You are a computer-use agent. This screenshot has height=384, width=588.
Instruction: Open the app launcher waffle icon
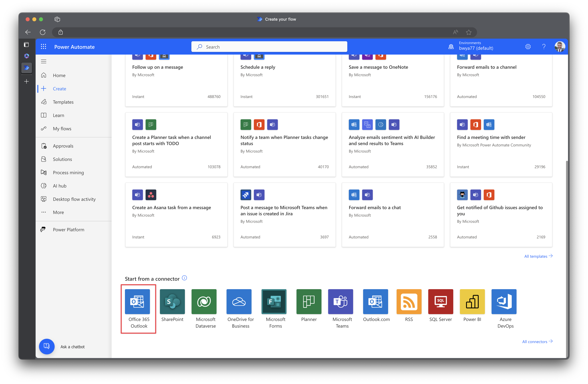(x=43, y=47)
